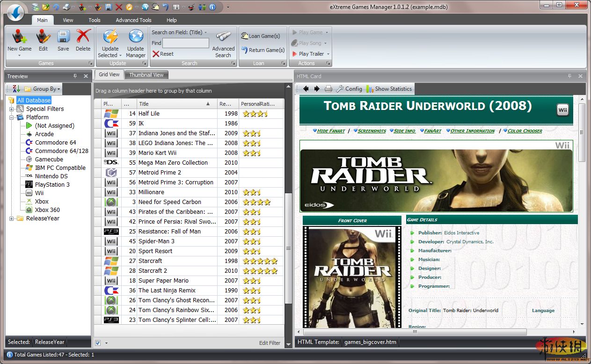Toggle the alphabetical sort button in Treeview
Image resolution: width=591 pixels, height=364 pixels.
point(16,89)
